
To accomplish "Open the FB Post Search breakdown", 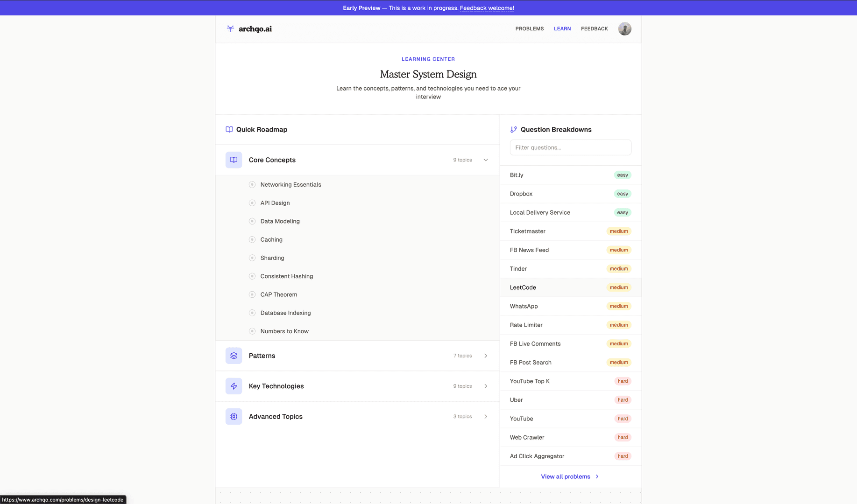I will pos(570,363).
